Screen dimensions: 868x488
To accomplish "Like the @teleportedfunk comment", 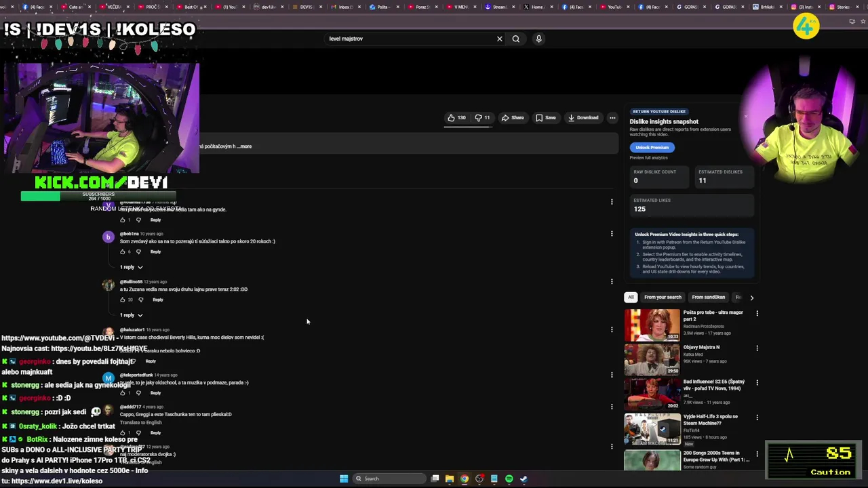I will tap(123, 393).
